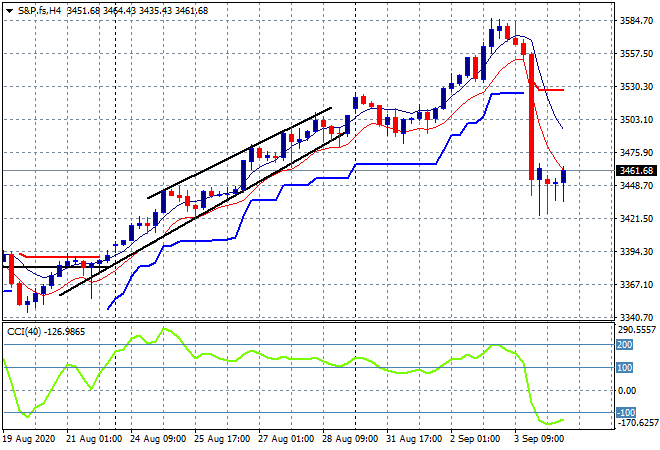The width and height of the screenshot is (660, 450).
Task: Click the 290.5557 CCI scale maximum
Action: click(637, 330)
